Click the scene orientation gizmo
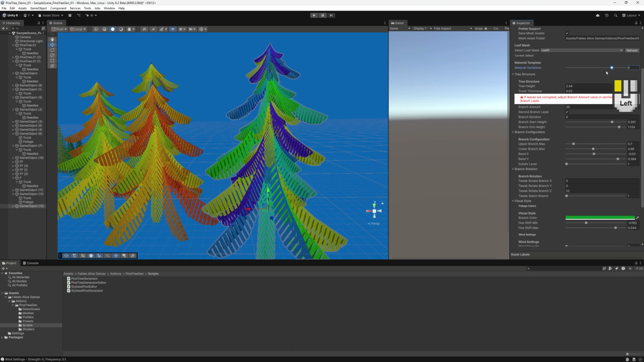The image size is (644, 362). point(374,211)
